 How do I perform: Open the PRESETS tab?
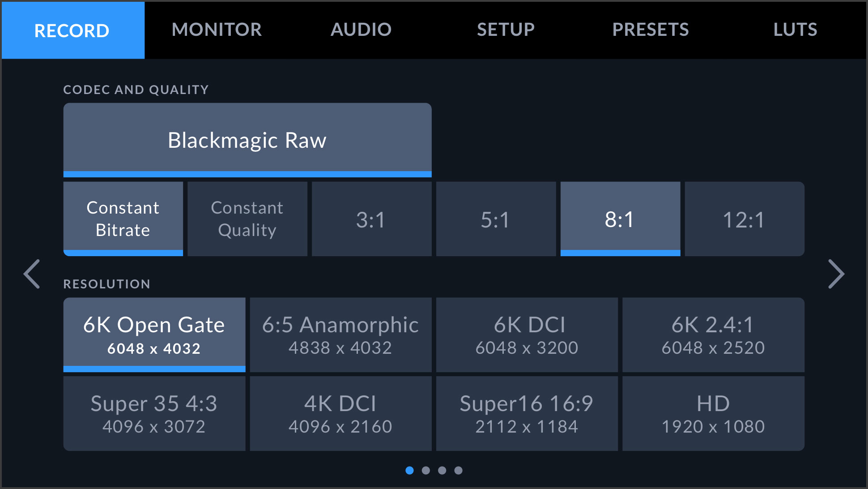650,30
